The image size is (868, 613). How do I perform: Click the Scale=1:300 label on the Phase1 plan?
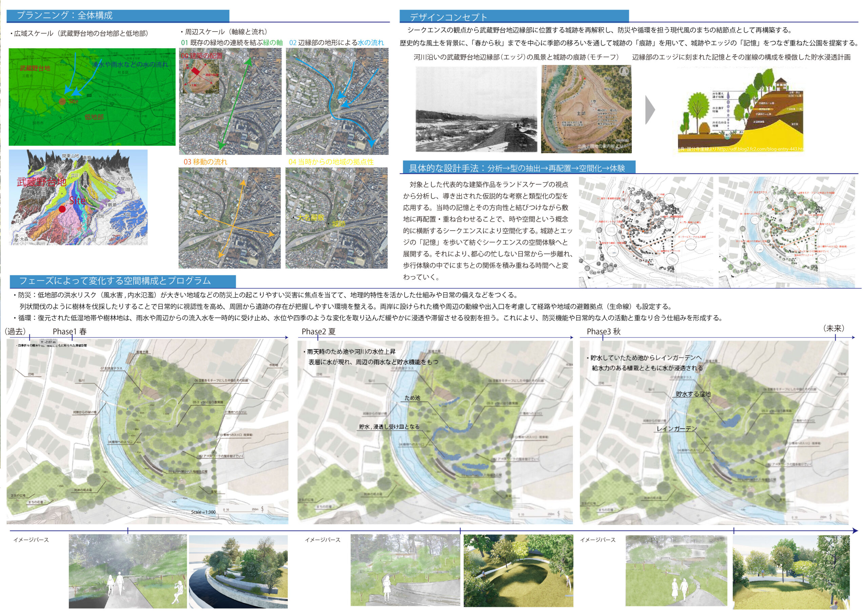pos(203,512)
